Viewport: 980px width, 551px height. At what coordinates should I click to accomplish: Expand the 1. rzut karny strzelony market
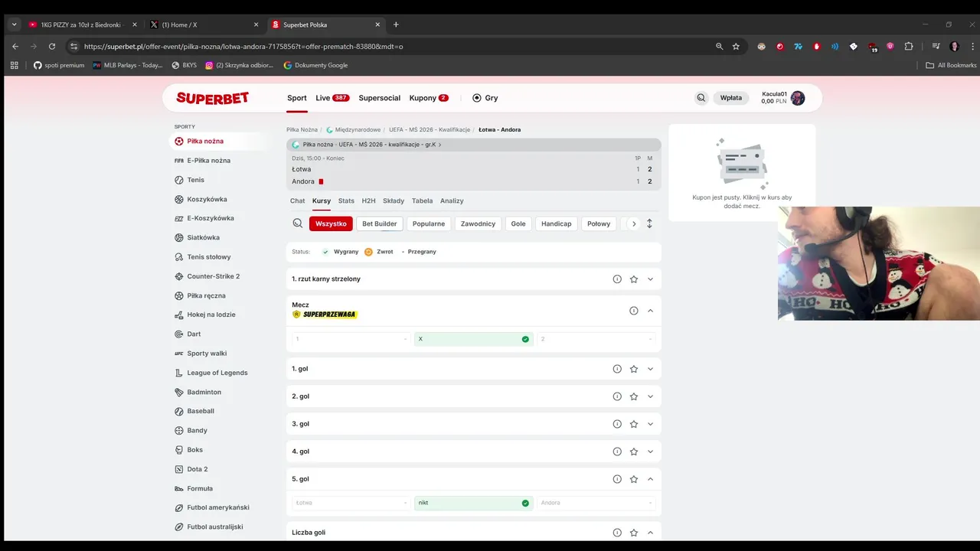click(651, 279)
